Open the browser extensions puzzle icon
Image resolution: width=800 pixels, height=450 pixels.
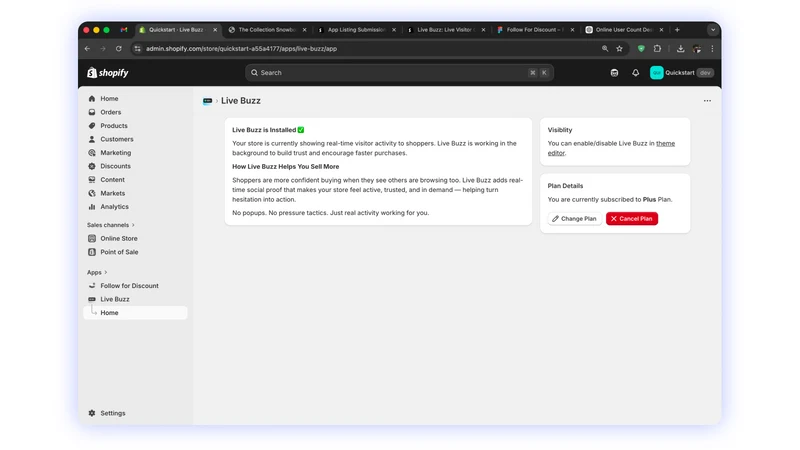(657, 48)
